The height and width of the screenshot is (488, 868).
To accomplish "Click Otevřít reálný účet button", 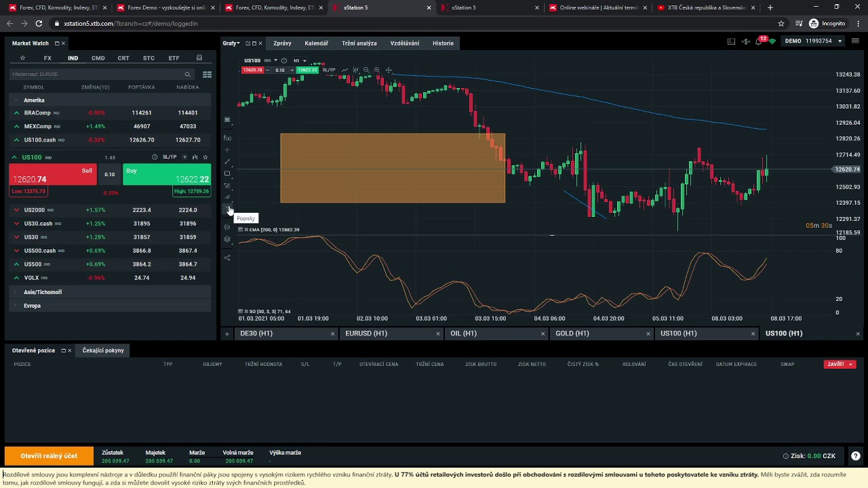I will point(49,456).
